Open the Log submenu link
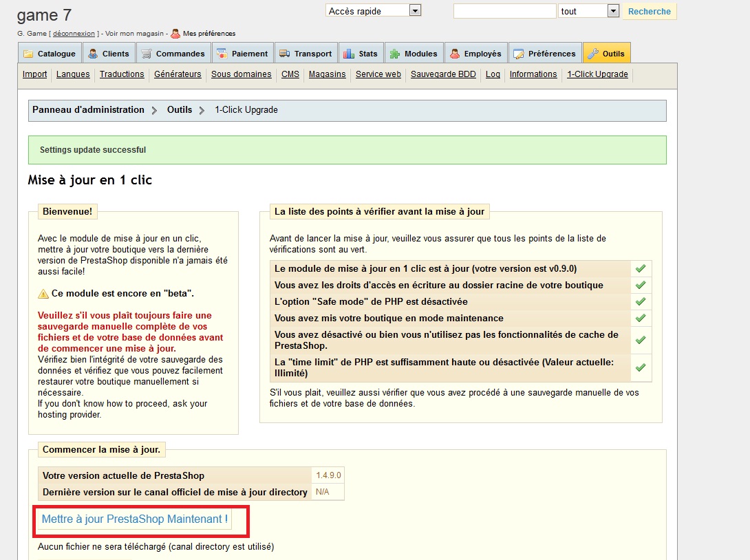The width and height of the screenshot is (750, 560). (493, 74)
